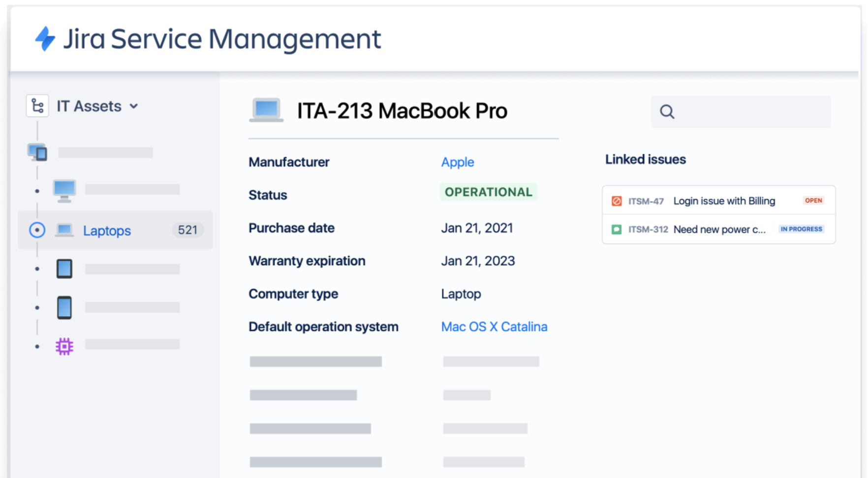Select the tablet icon in the tree
Viewport: 868px width, 478px height.
64,269
